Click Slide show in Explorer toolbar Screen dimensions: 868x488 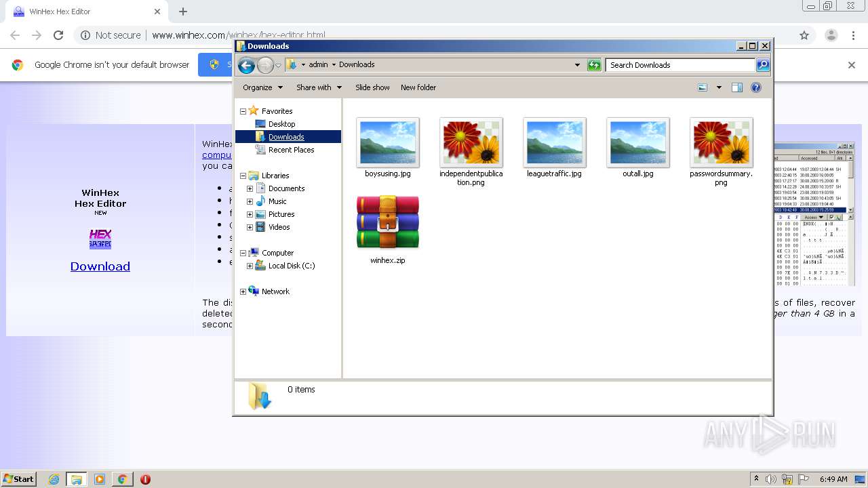tap(372, 87)
